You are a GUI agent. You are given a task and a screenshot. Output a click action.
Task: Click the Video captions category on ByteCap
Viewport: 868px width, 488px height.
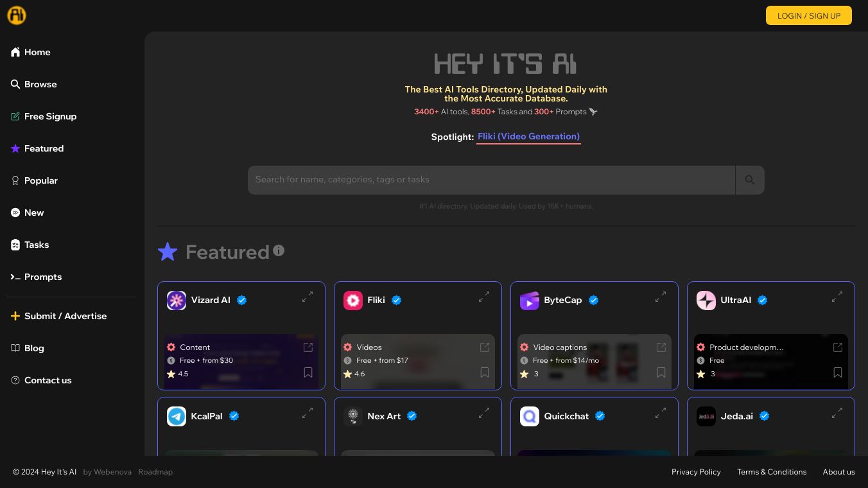point(560,347)
